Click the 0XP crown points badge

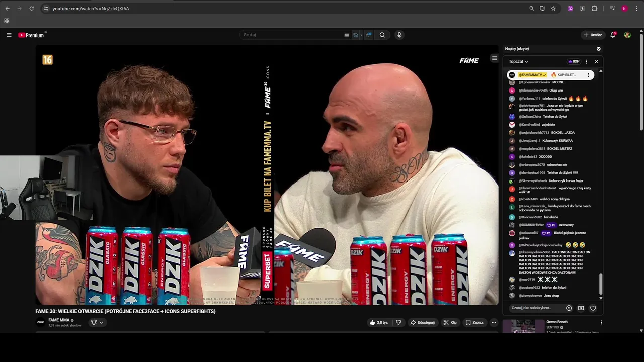pyautogui.click(x=574, y=61)
